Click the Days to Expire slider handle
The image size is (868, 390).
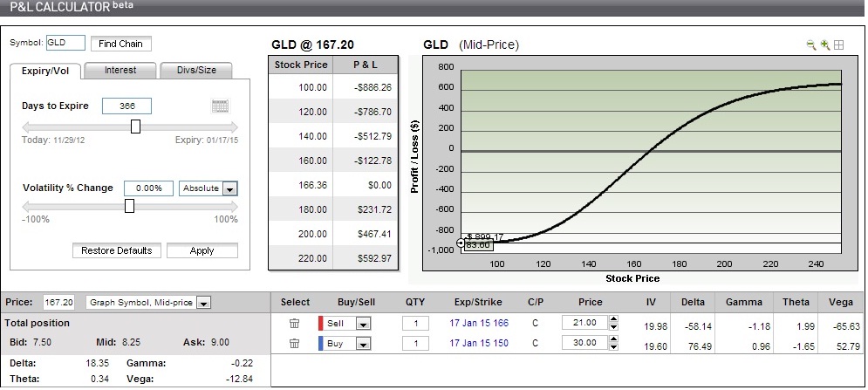(x=135, y=127)
